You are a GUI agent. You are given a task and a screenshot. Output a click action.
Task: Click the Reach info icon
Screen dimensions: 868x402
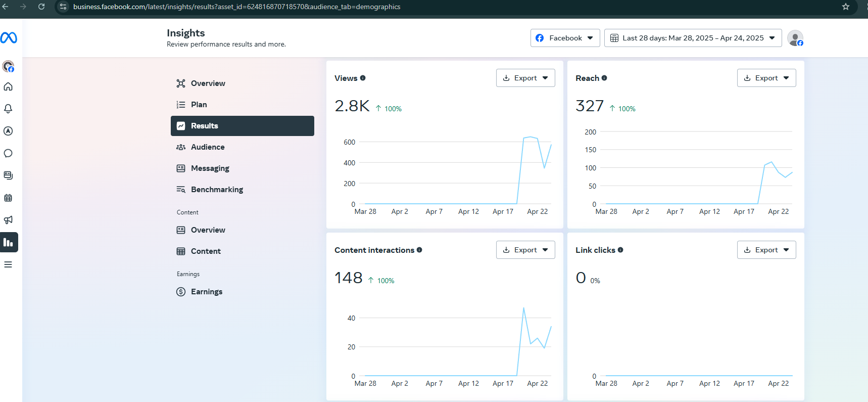[604, 78]
